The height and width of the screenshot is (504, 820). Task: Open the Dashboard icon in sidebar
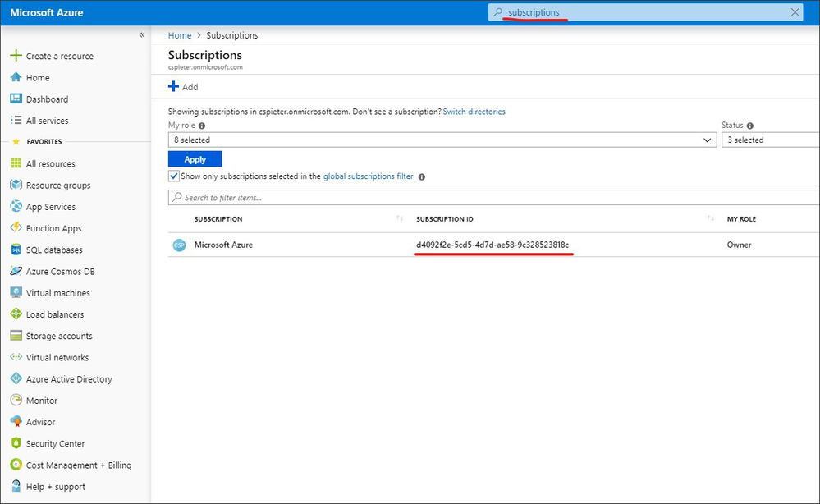click(x=16, y=99)
